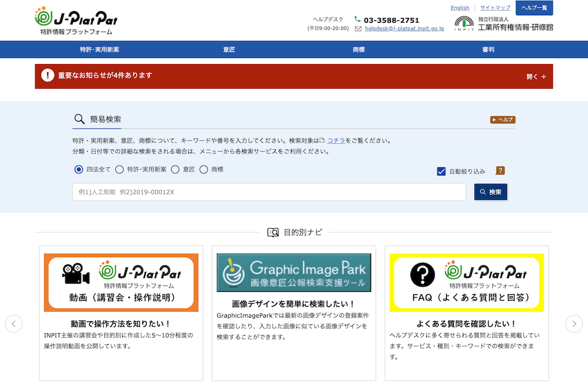Switch site language via English link
This screenshot has width=588, height=387.
pos(460,8)
